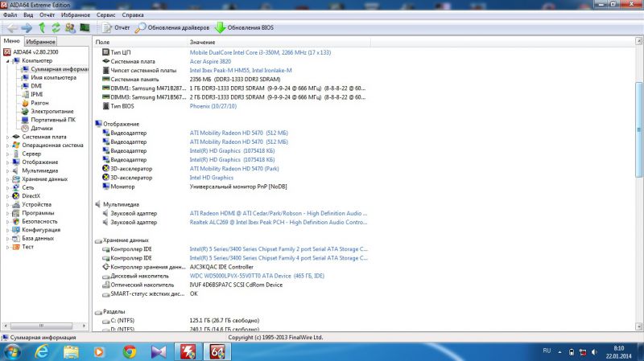Go forward with the blue right arrow
644x361 pixels.
coord(27,28)
